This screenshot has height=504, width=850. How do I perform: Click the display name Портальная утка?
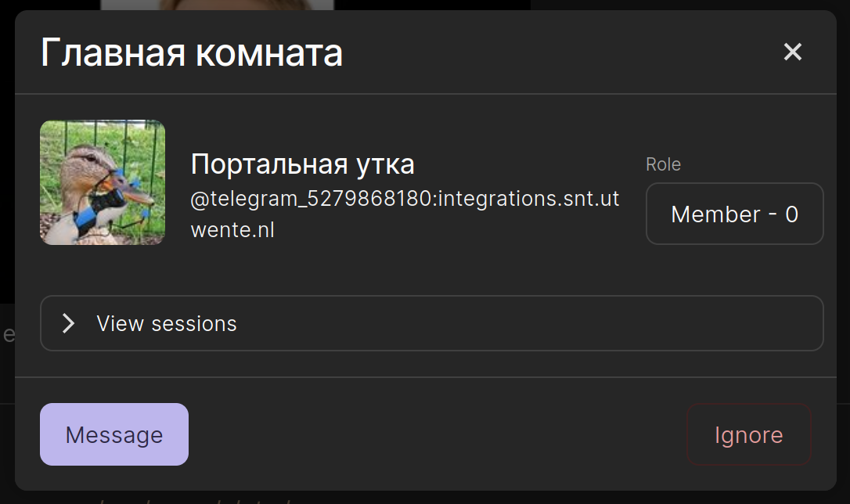coord(303,164)
